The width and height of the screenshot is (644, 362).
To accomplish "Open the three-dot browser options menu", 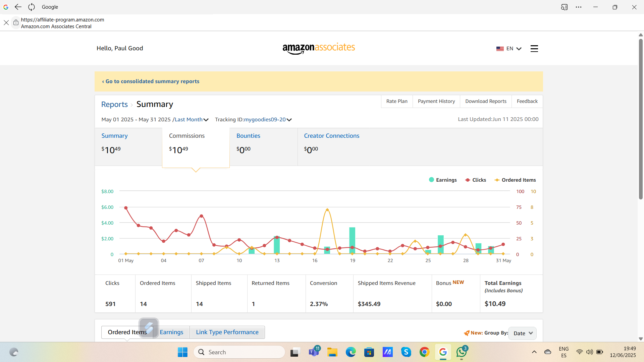I will click(x=579, y=7).
